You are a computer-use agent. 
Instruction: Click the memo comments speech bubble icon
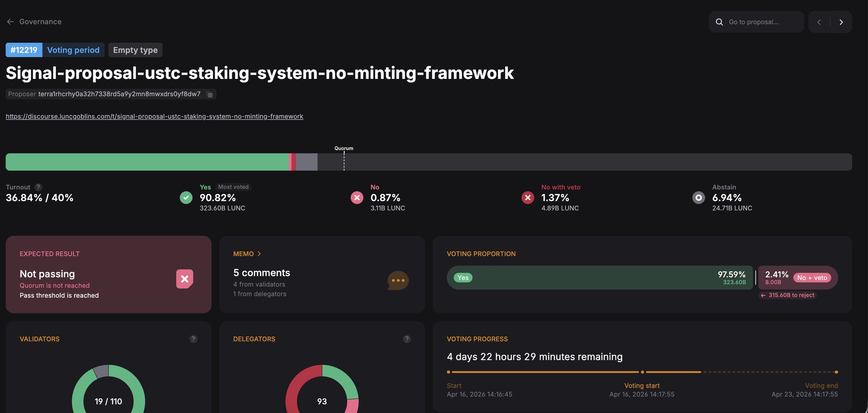398,280
